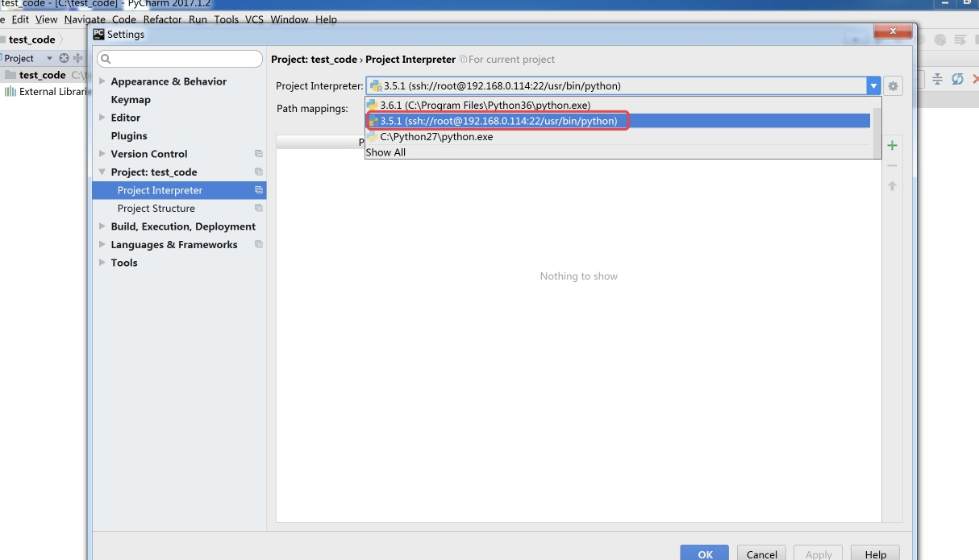Viewport: 979px width, 560px height.
Task: Collapse the Project: test_code section
Action: pyautogui.click(x=102, y=172)
